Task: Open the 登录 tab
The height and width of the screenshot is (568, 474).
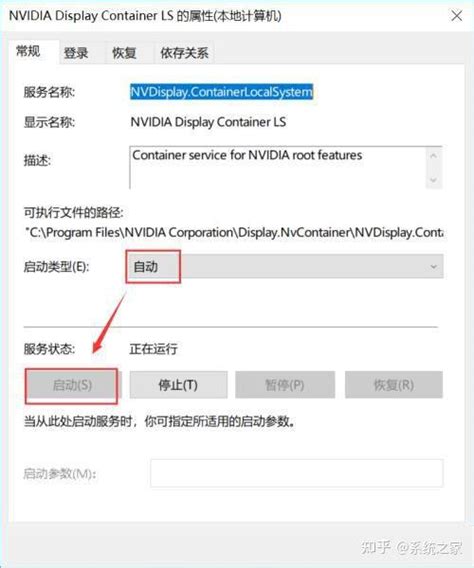Action: tap(76, 53)
